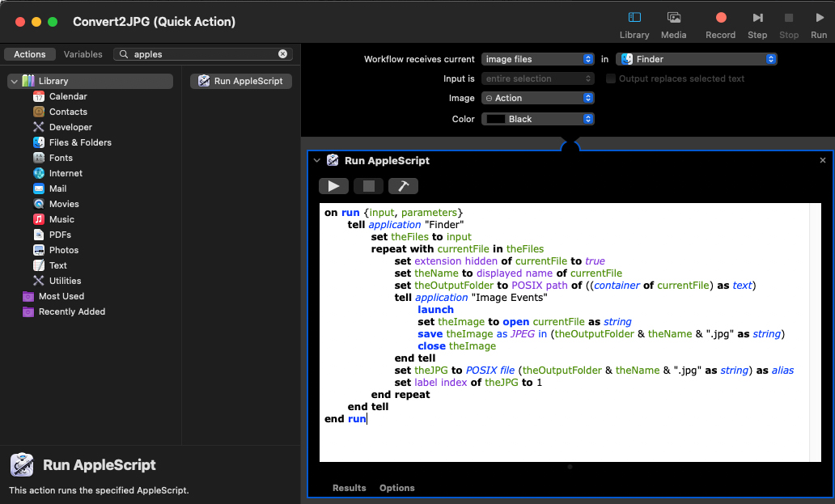Select the Movies category
835x504 pixels.
pos(63,205)
